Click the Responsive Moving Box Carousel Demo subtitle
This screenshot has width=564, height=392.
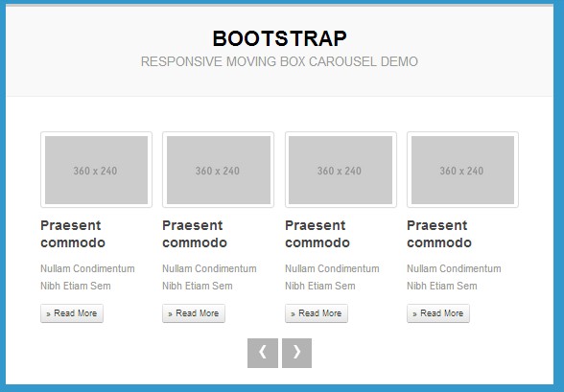(279, 61)
